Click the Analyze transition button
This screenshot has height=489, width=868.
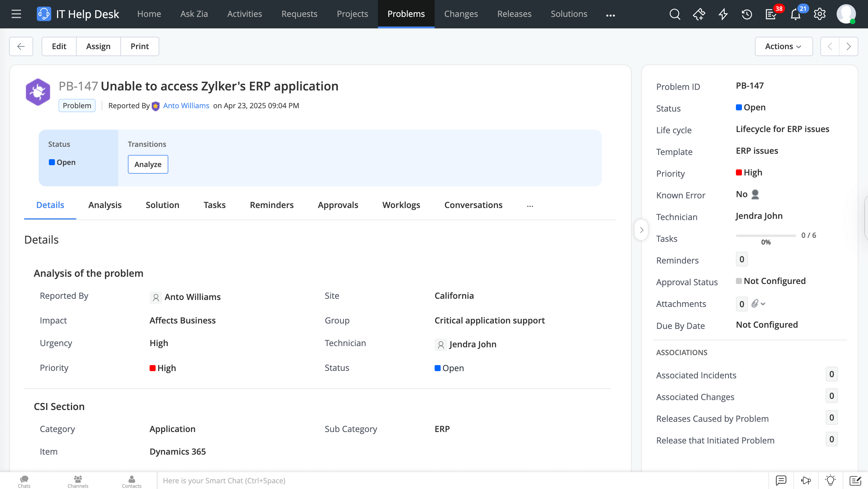(147, 164)
